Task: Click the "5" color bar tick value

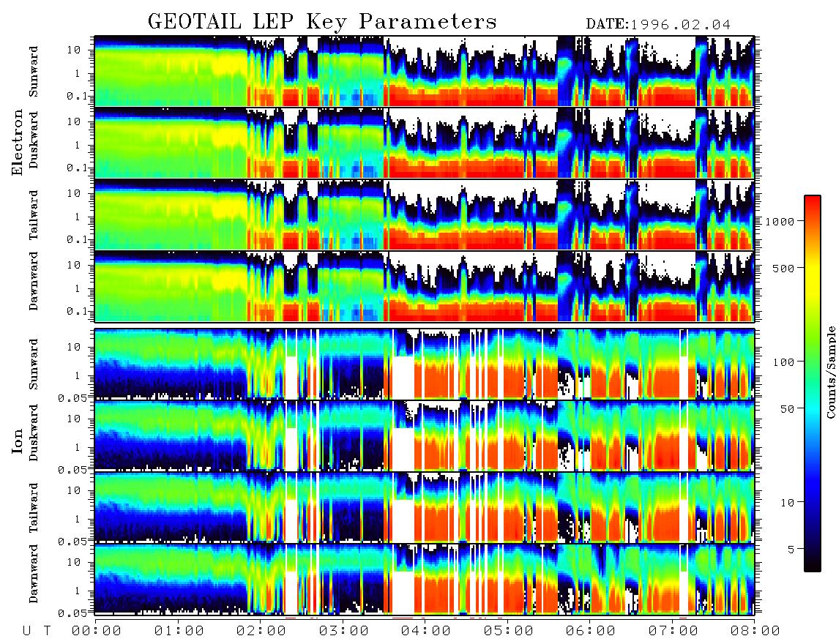Action: click(x=791, y=550)
